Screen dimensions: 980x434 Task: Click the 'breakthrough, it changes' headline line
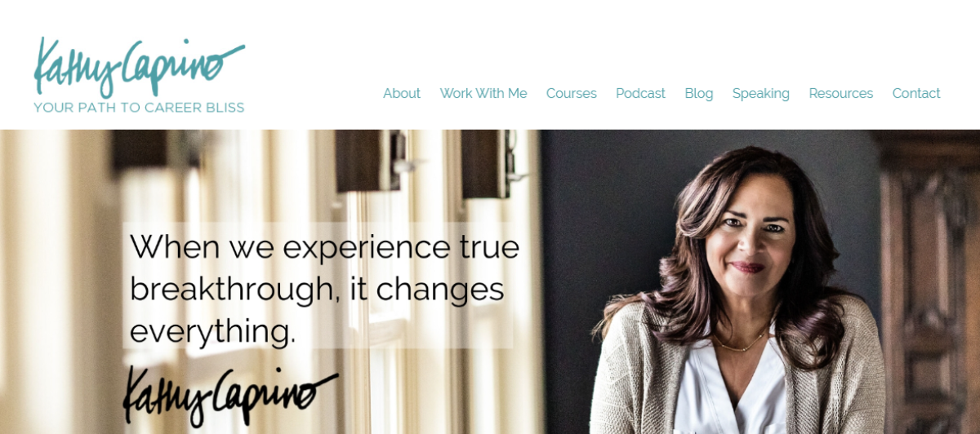coord(317,289)
